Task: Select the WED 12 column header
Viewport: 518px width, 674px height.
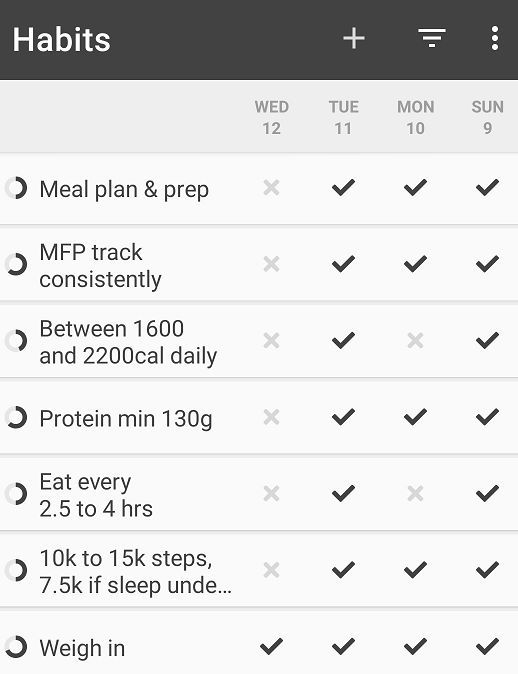Action: 272,117
